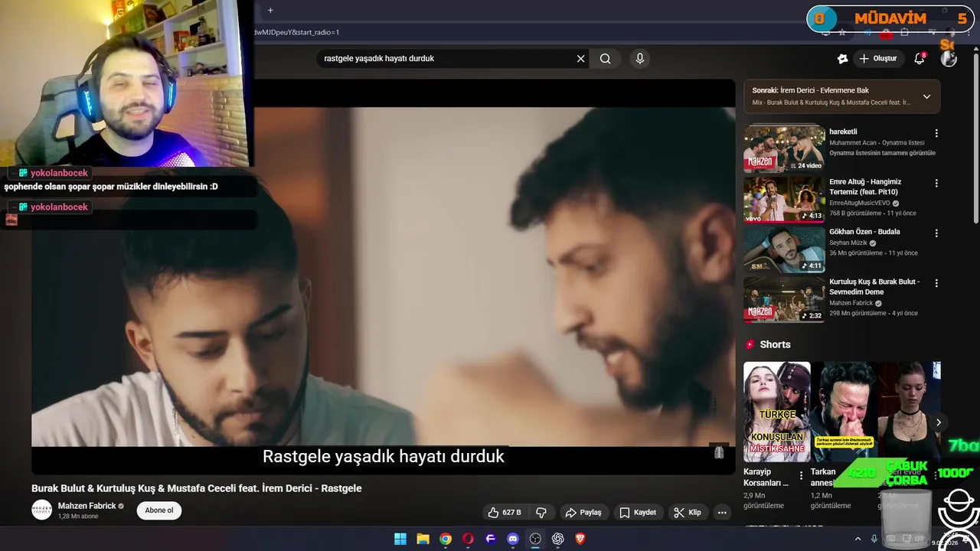Click the Seyhan Müzik channel name
Screen dimensions: 980x551
848,243
